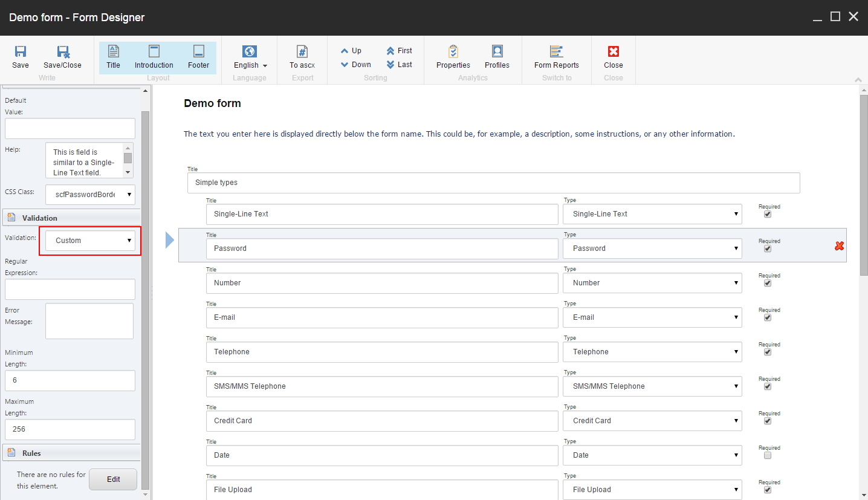Click the Minimum Length field showing 6
This screenshot has height=500, width=868.
[70, 381]
